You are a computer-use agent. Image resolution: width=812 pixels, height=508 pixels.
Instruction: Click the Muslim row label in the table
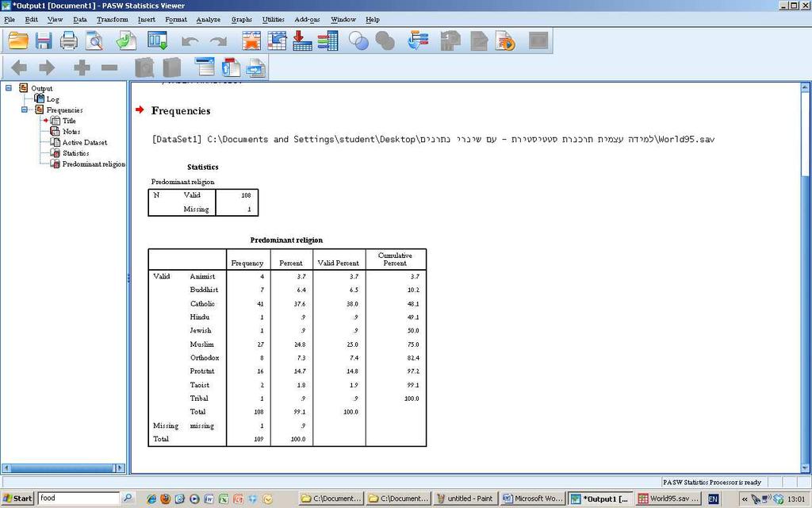[x=201, y=344]
